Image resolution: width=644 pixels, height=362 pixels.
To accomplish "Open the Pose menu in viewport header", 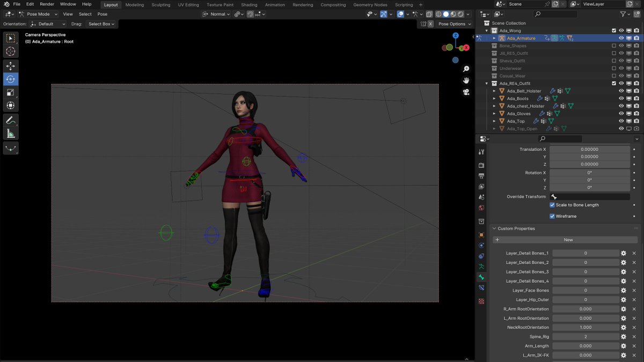I will click(x=102, y=14).
